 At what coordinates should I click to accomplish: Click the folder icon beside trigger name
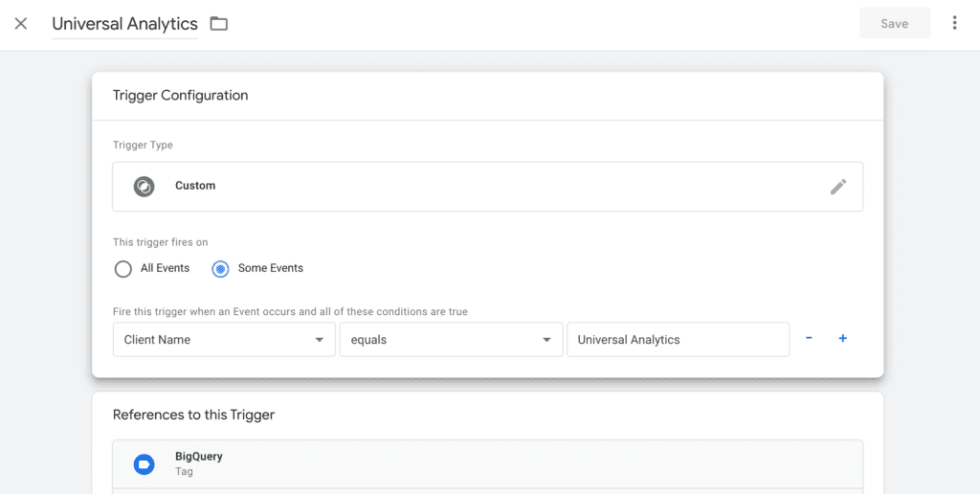219,24
